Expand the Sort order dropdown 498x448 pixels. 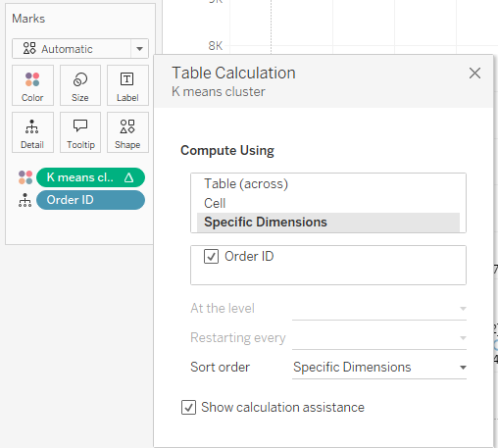click(379, 368)
